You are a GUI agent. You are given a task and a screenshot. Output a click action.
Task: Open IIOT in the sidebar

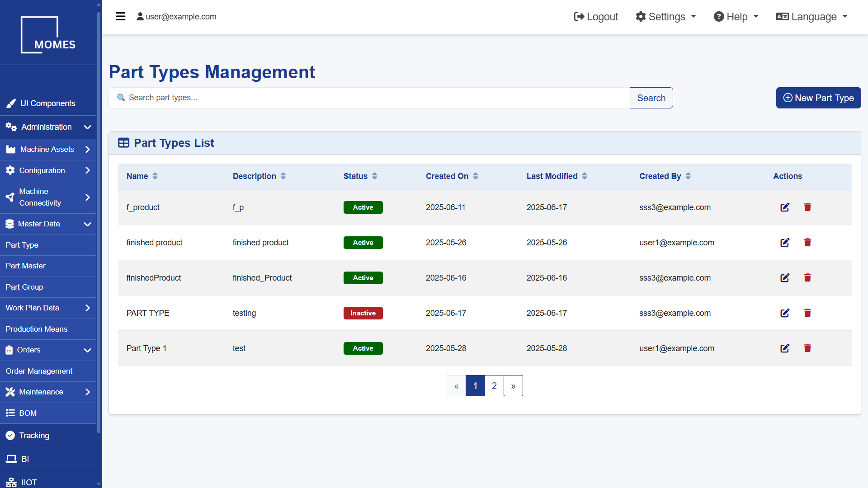click(x=48, y=482)
